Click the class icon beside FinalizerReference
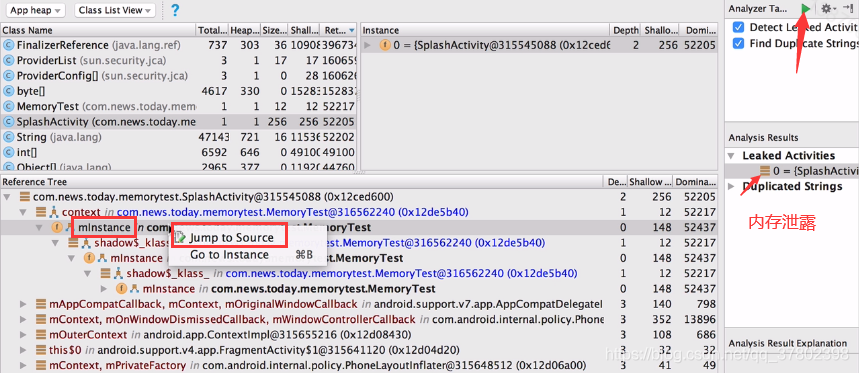859x373 pixels. click(8, 45)
